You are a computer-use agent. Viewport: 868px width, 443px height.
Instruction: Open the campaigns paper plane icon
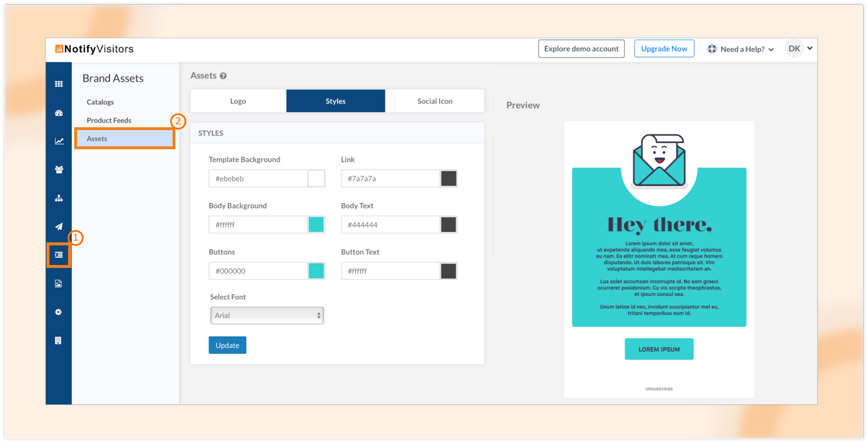coord(59,226)
